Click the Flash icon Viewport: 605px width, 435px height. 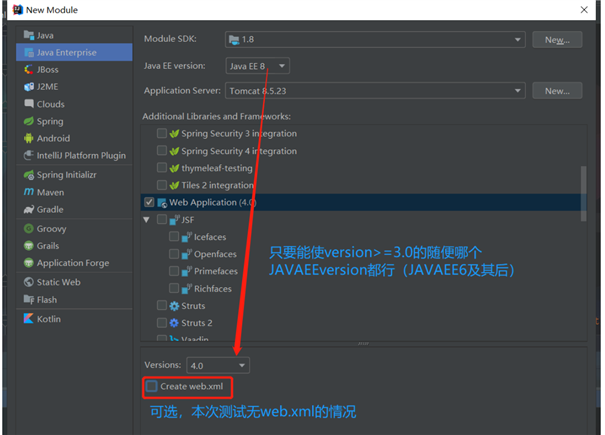coord(29,300)
